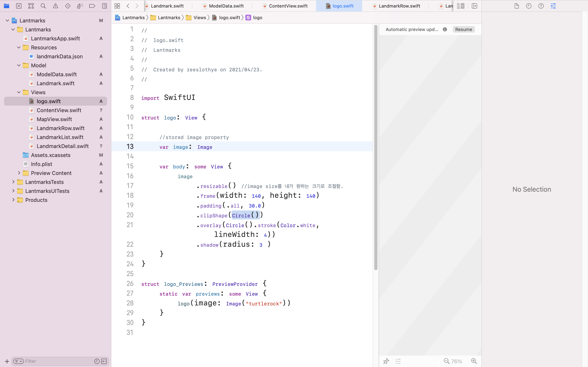Viewport: 588px width, 367px height.
Task: Toggle the editor options layout button
Action: (460, 6)
